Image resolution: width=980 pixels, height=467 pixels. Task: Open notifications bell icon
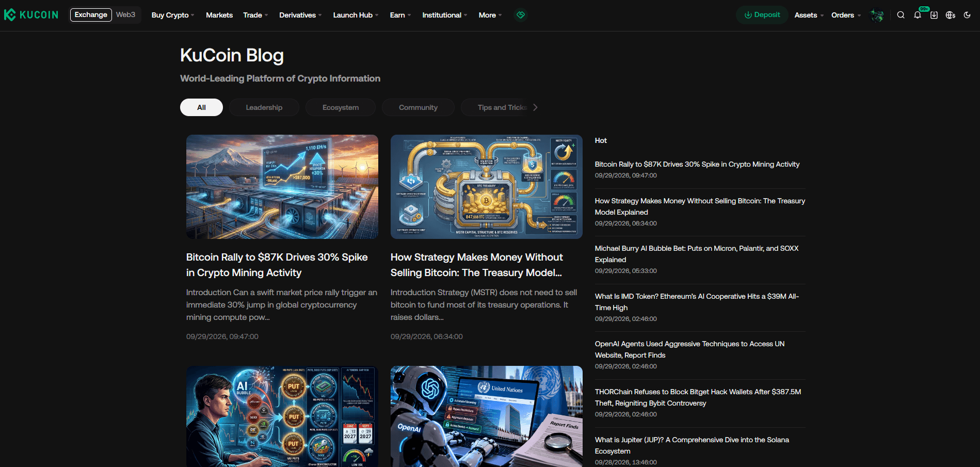(x=918, y=15)
